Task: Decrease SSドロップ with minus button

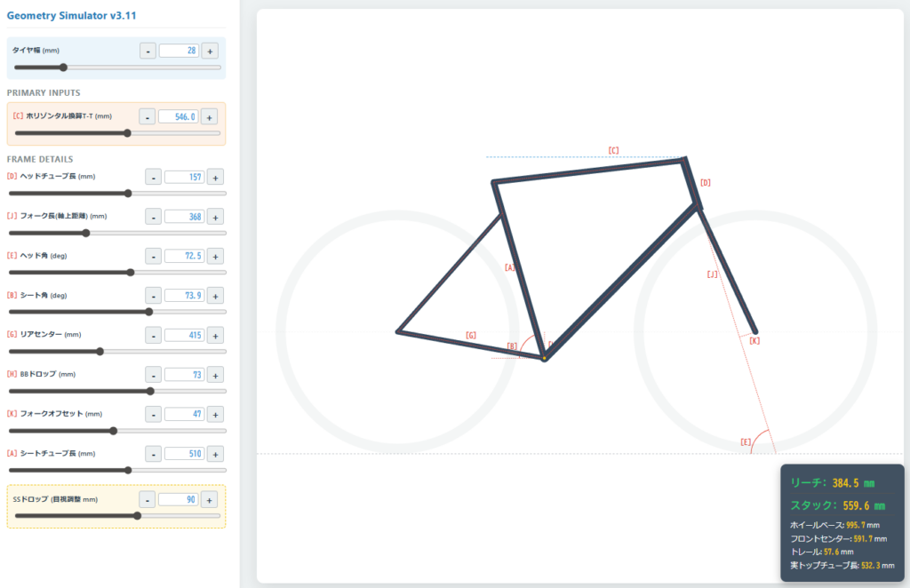Action: 148,499
